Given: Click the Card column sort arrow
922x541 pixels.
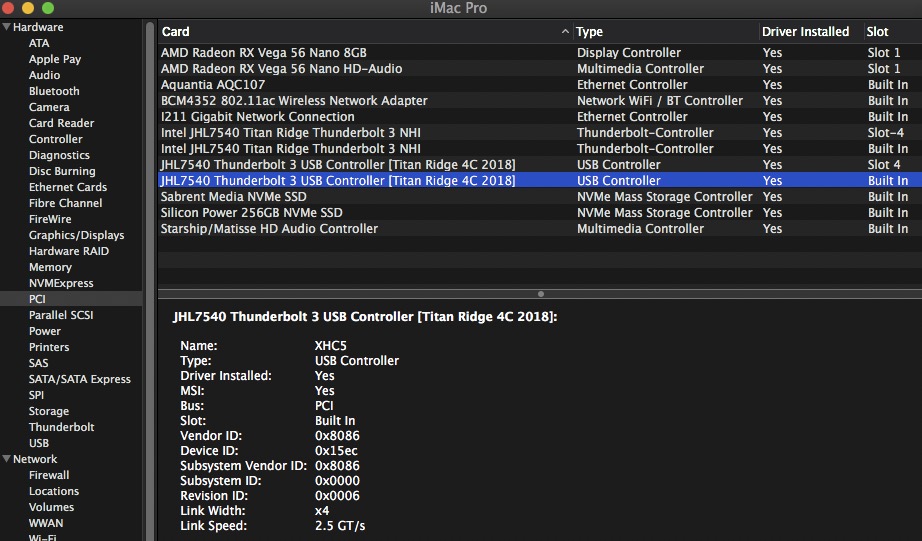Looking at the screenshot, I should [x=565, y=32].
